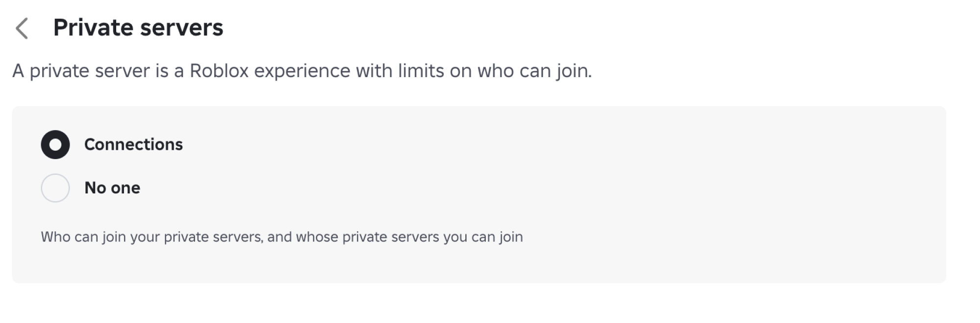Viewport: 980px width, 323px height.
Task: Click the private server description sentence
Action: 302,72
